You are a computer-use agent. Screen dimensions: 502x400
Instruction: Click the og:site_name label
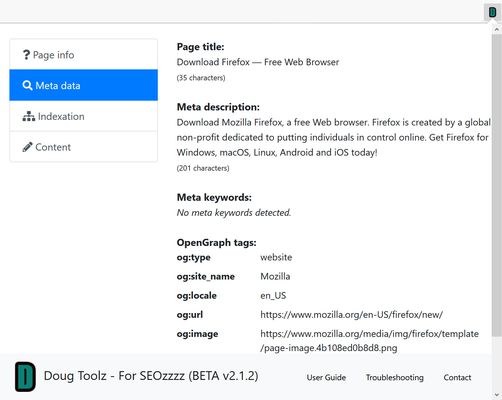click(206, 276)
